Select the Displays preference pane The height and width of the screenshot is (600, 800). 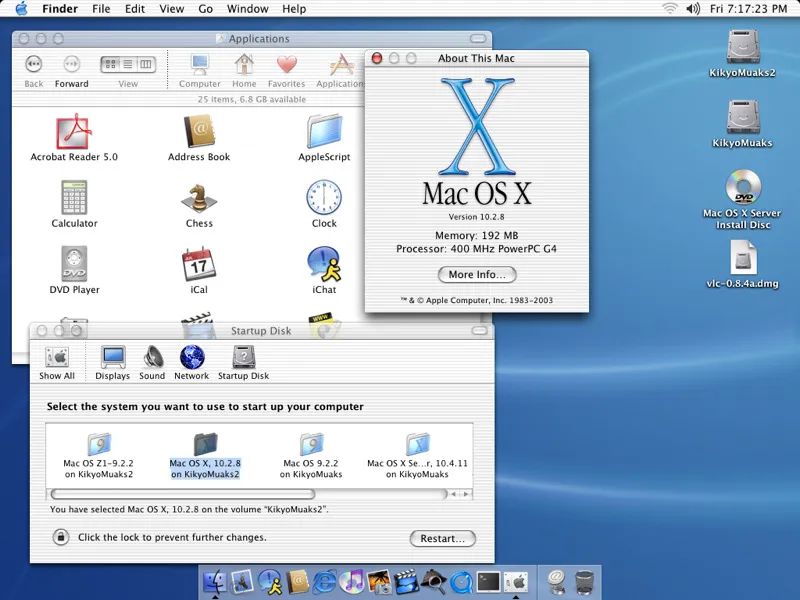pos(112,358)
